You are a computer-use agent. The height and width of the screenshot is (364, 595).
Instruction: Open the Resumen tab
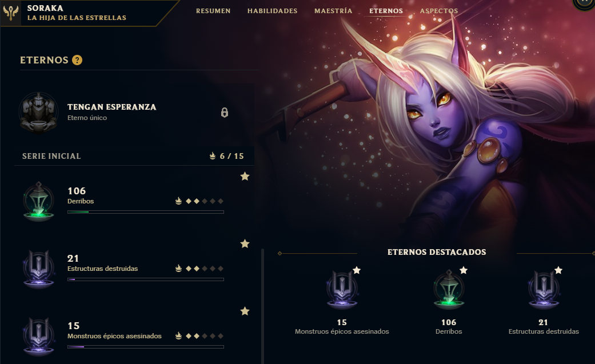pos(213,11)
